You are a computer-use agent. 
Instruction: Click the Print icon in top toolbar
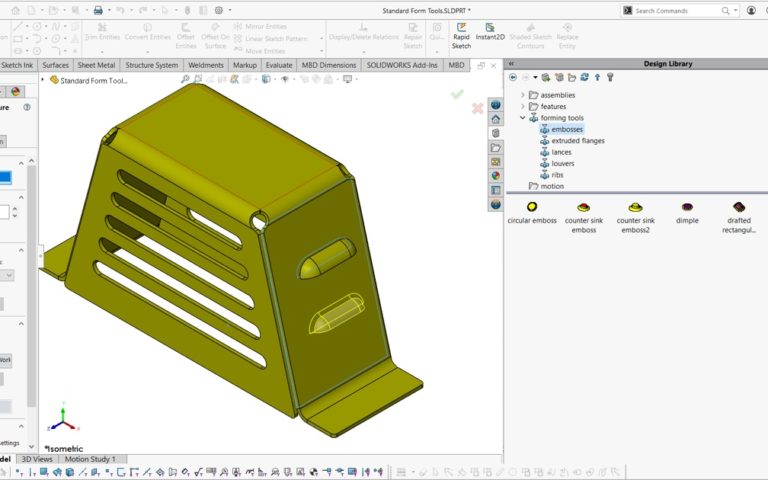pos(98,10)
